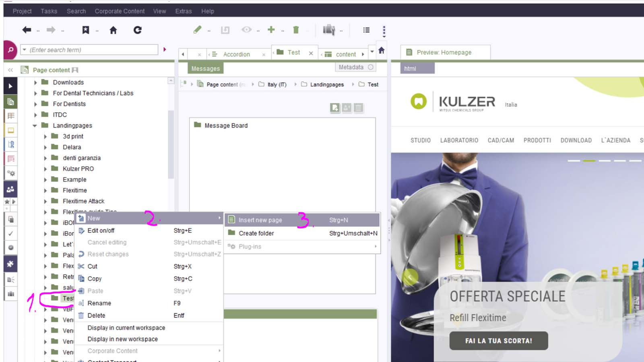The width and height of the screenshot is (644, 362).
Task: Open the PRODOTTI navigation link
Action: (537, 140)
